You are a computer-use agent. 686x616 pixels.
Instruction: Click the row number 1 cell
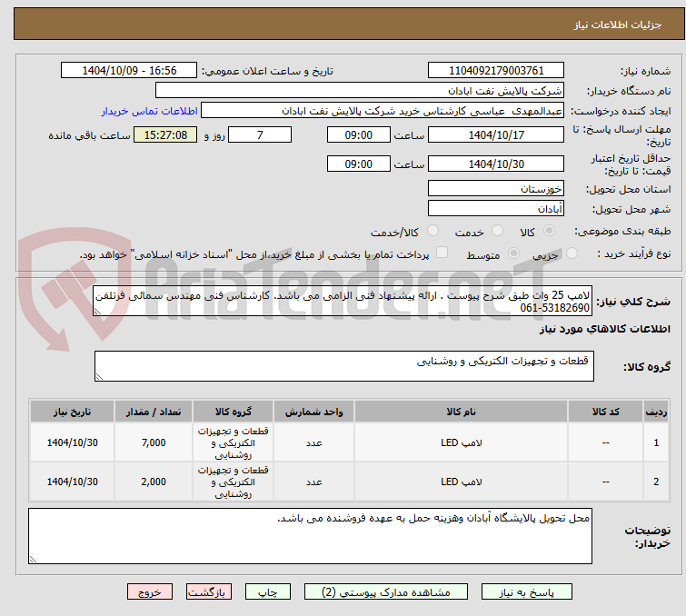pos(656,442)
